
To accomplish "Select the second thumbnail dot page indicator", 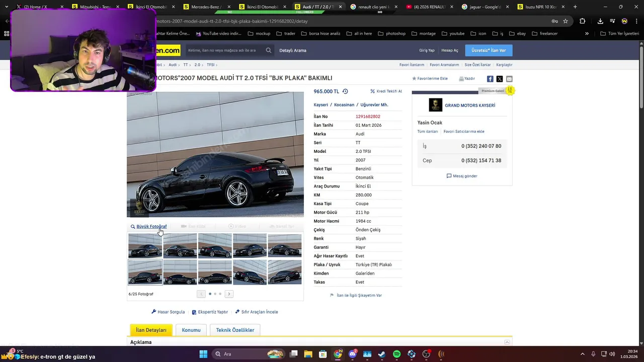I will point(215,294).
